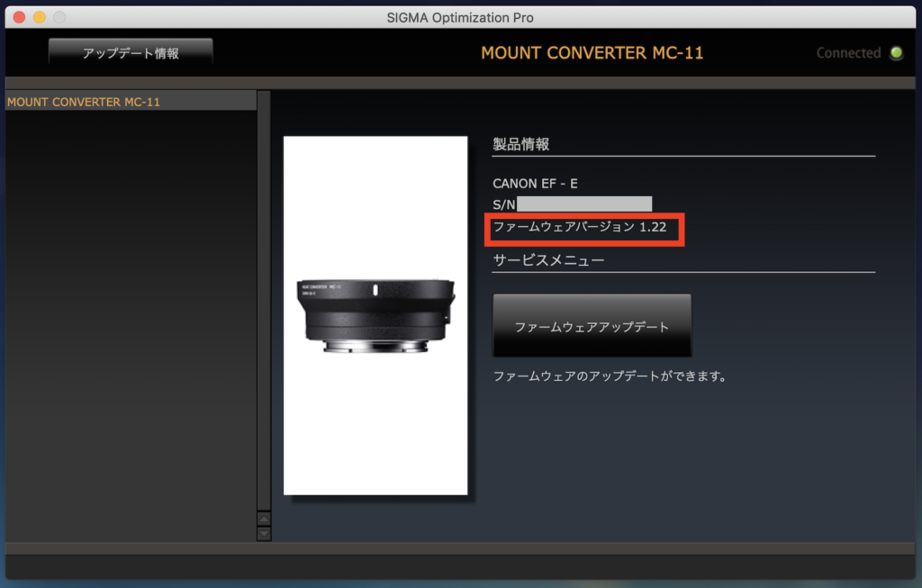
Task: Click the CANON EF - E text
Action: click(535, 184)
